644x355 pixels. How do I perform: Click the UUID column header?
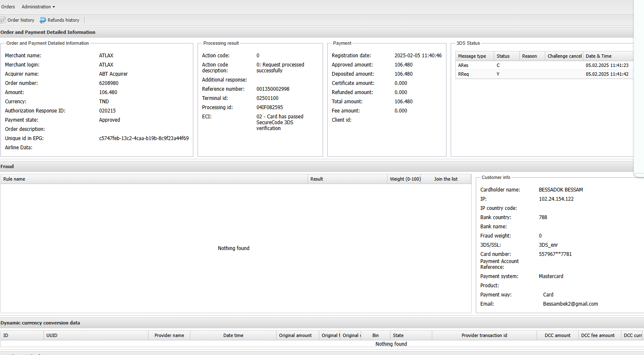coord(52,335)
